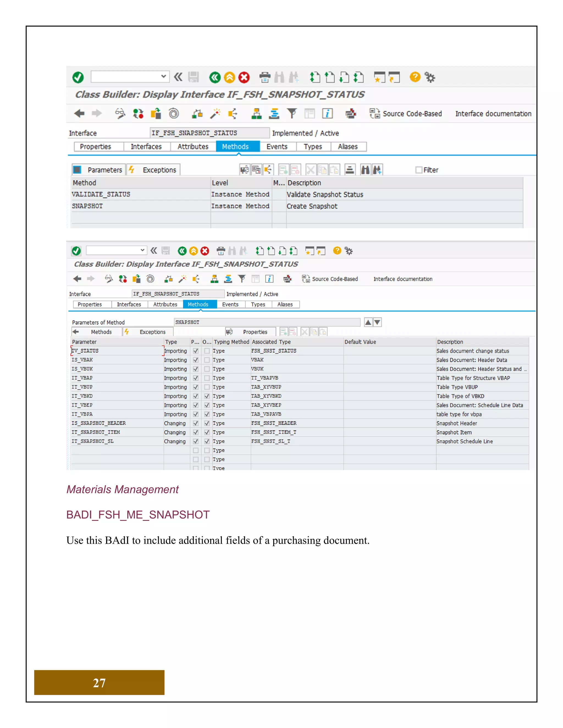This screenshot has height=728, width=563.
Task: Click 'Create Snapshot' description cell
Action: click(x=405, y=206)
